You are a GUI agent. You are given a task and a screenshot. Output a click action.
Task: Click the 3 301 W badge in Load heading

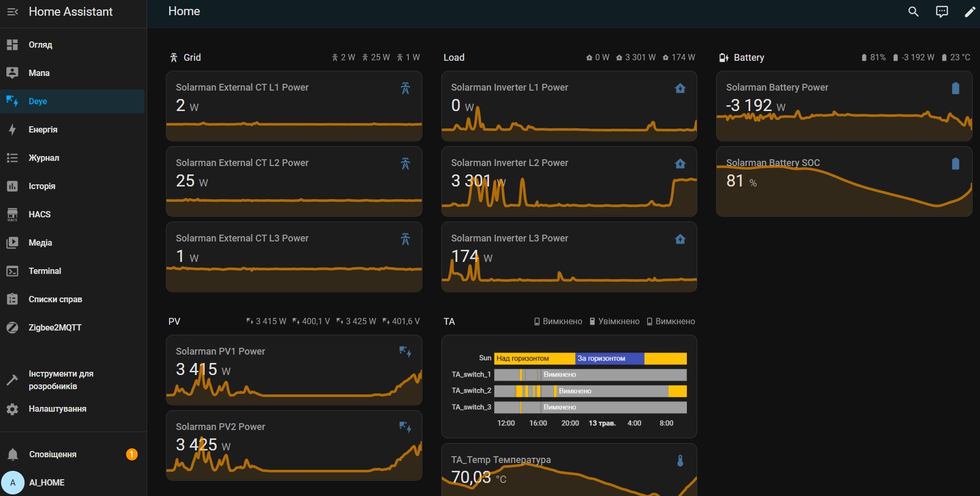(636, 58)
